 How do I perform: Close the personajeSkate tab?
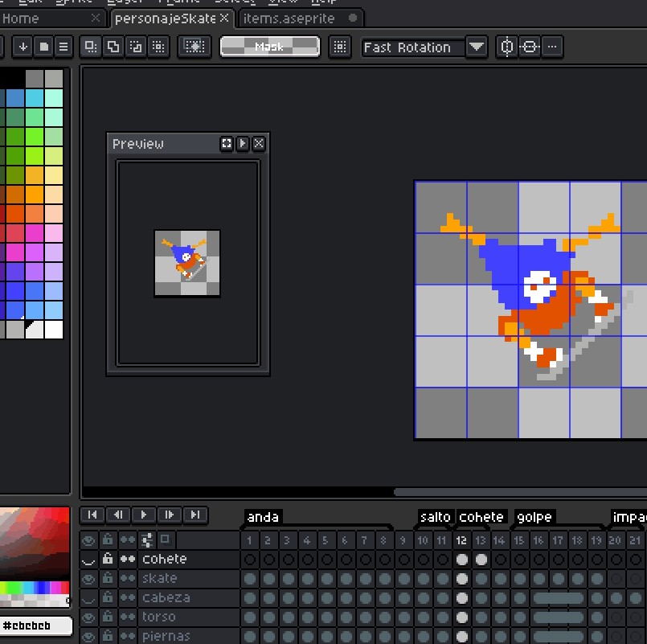click(x=224, y=18)
